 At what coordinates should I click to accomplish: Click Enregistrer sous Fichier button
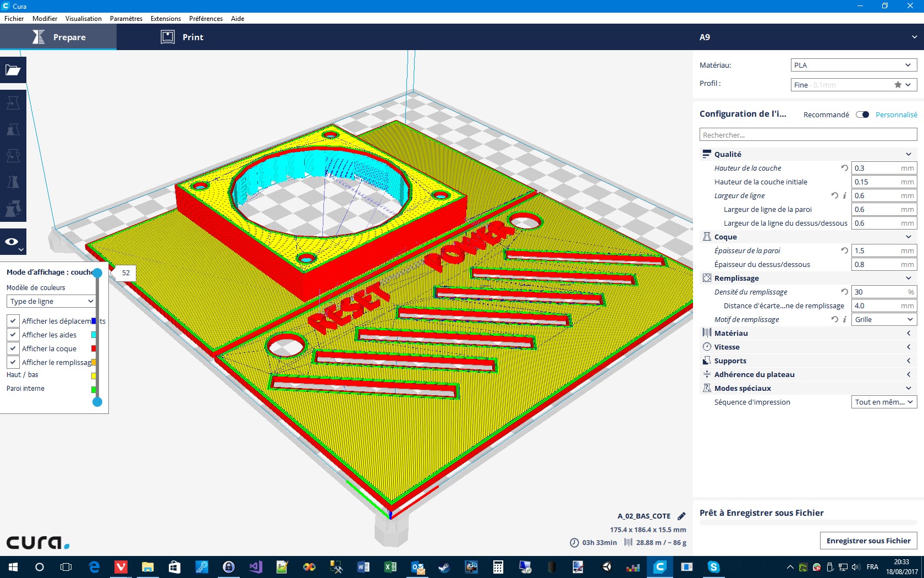click(868, 541)
